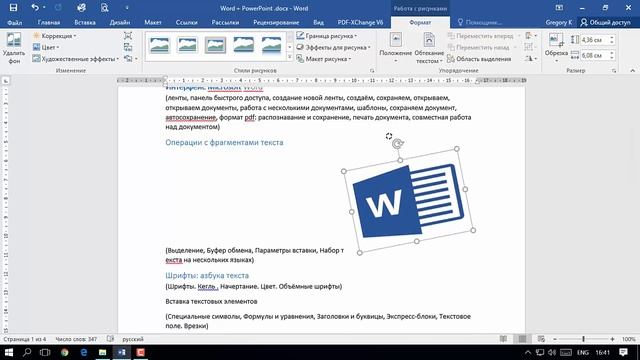640x360 pixels.
Task: Switch to the Макет tab
Action: tap(153, 22)
